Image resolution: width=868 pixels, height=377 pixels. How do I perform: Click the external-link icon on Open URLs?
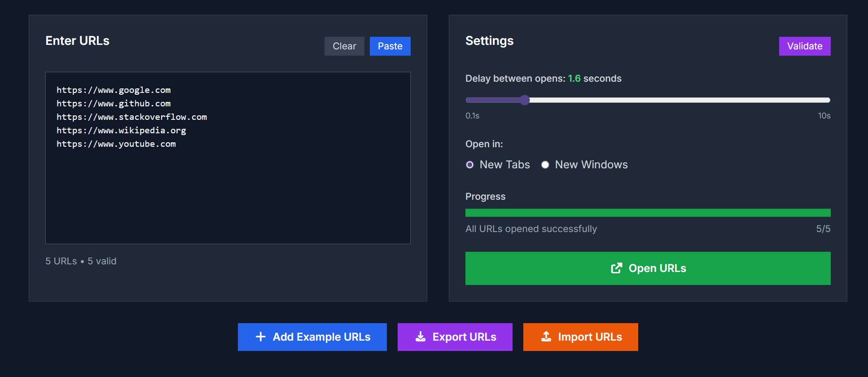[617, 268]
